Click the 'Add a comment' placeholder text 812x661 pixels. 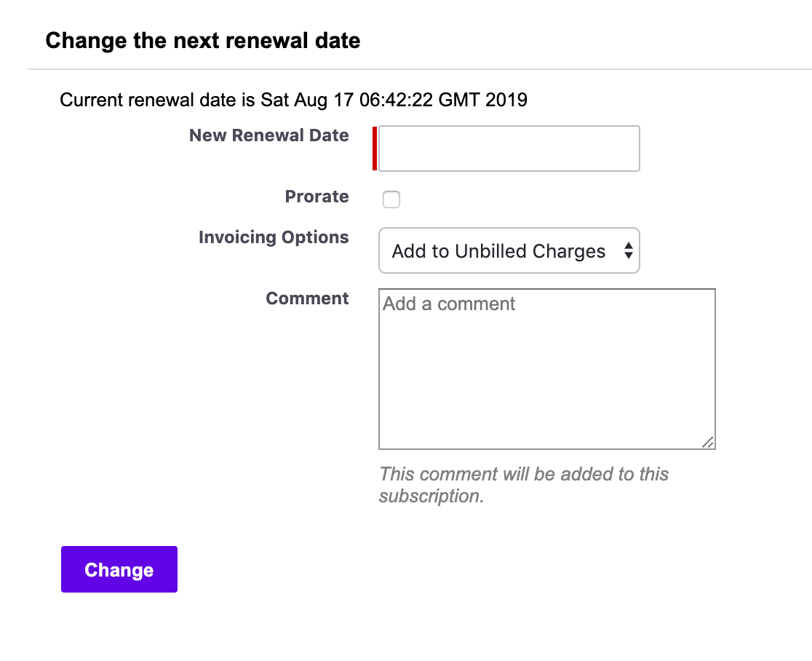pos(449,304)
